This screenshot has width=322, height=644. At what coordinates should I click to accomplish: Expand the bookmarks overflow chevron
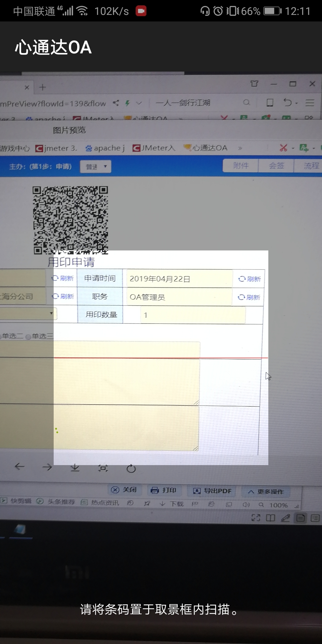240,148
